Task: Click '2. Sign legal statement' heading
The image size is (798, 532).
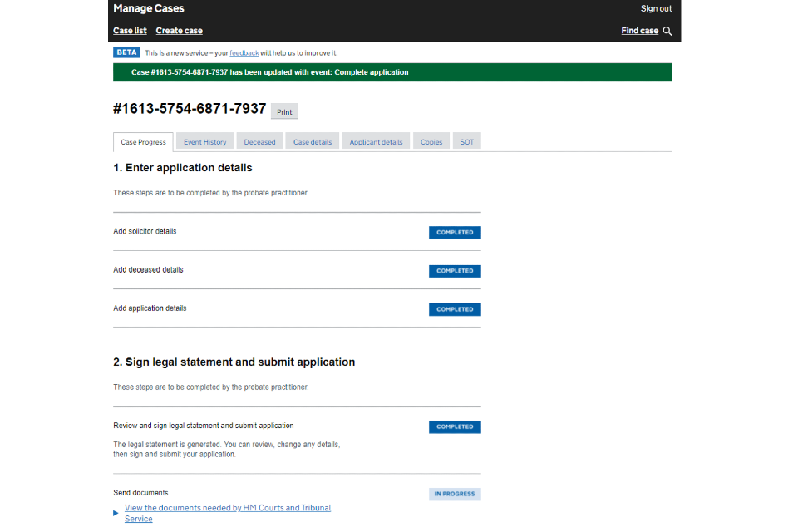Action: (234, 362)
